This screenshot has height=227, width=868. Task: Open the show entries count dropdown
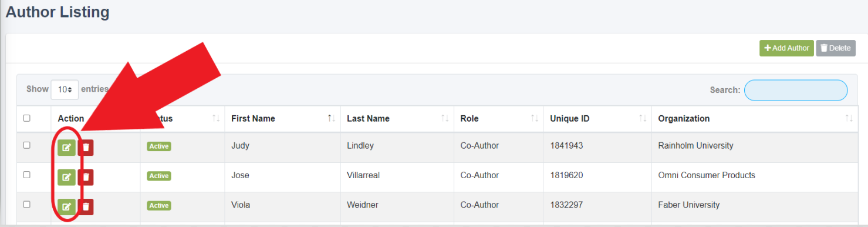click(x=65, y=89)
